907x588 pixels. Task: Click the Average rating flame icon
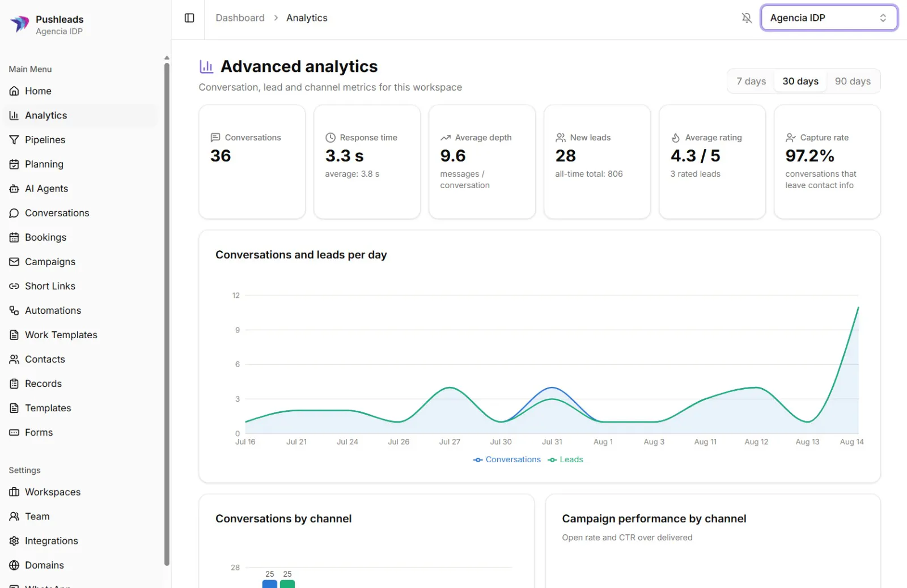tap(676, 138)
